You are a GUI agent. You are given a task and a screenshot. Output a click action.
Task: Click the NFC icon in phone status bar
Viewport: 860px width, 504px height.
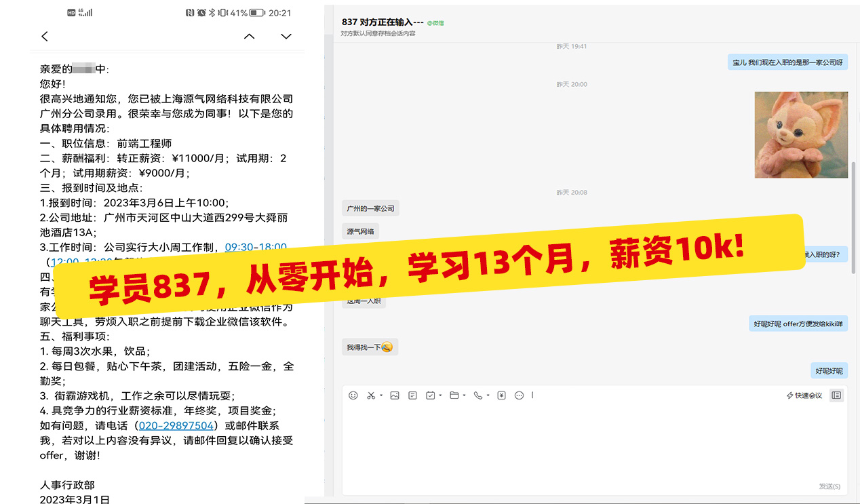[x=189, y=13]
